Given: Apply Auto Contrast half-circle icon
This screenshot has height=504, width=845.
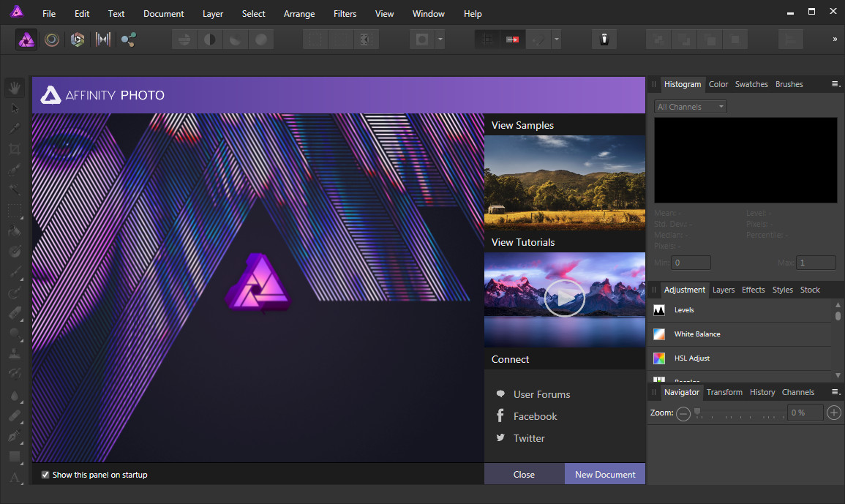Looking at the screenshot, I should click(210, 40).
